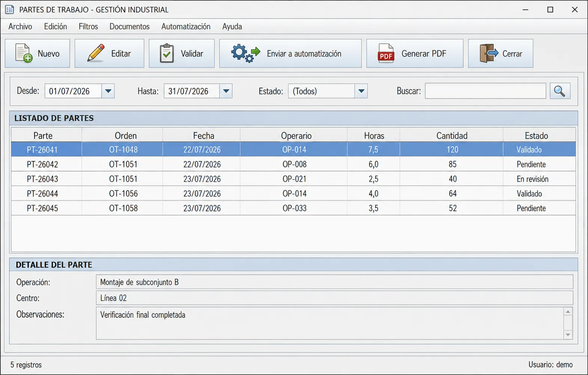Click operario OP-021 cell
This screenshot has height=375, width=588.
[294, 179]
